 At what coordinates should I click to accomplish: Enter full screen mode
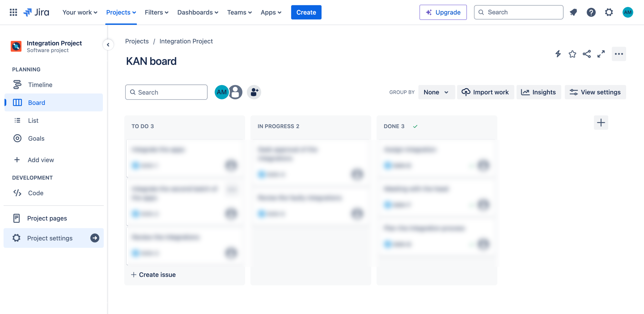[x=601, y=54]
